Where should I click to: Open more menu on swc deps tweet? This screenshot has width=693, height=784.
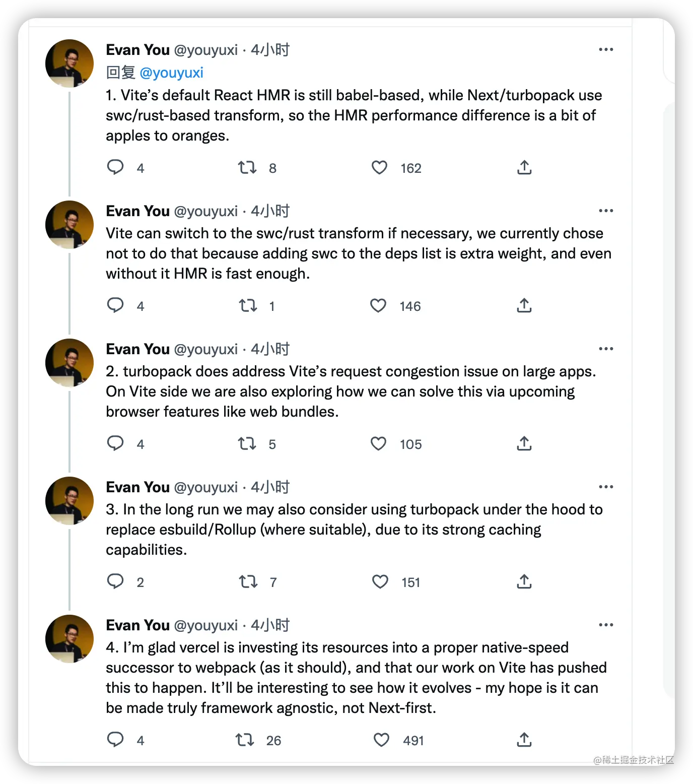(606, 211)
